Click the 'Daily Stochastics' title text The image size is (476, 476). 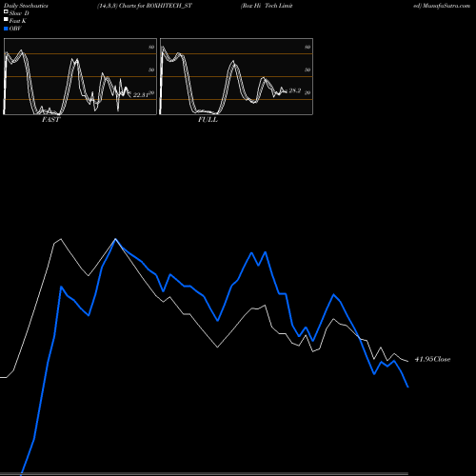pos(26,6)
